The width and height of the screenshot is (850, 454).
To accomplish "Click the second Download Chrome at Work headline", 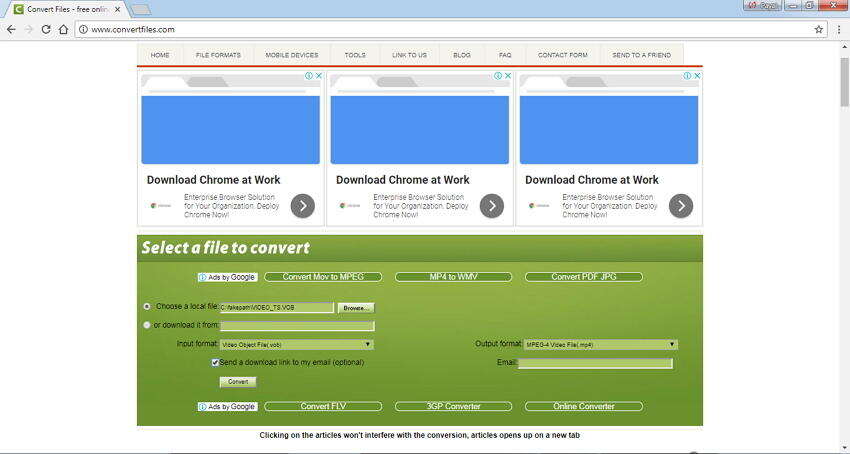I will click(403, 180).
